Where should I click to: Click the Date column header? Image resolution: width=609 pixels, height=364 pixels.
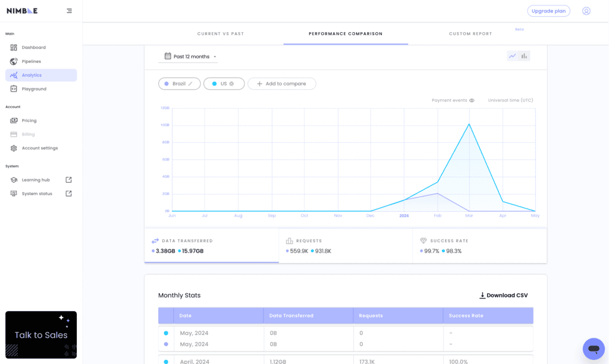point(219,316)
